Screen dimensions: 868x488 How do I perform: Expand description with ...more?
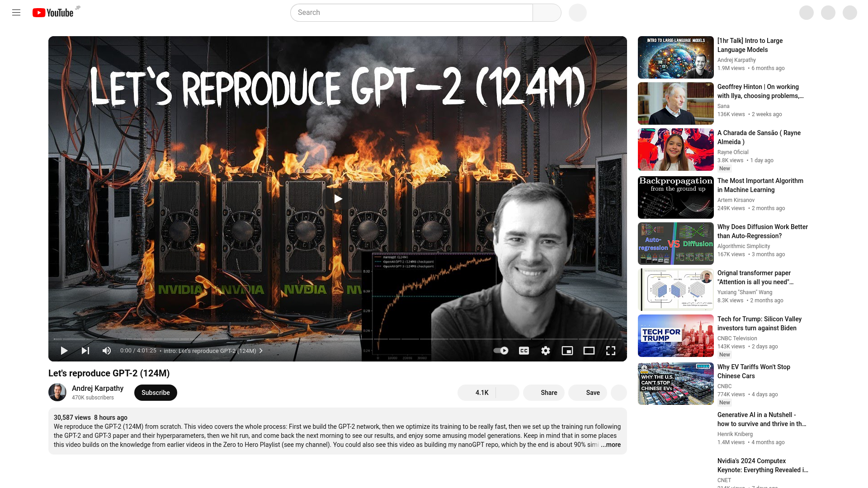point(611,445)
